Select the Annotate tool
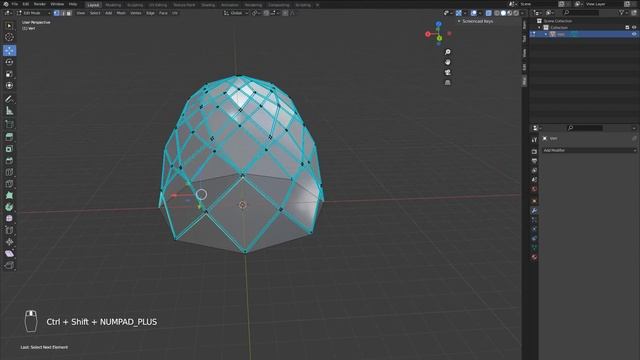 (9, 99)
